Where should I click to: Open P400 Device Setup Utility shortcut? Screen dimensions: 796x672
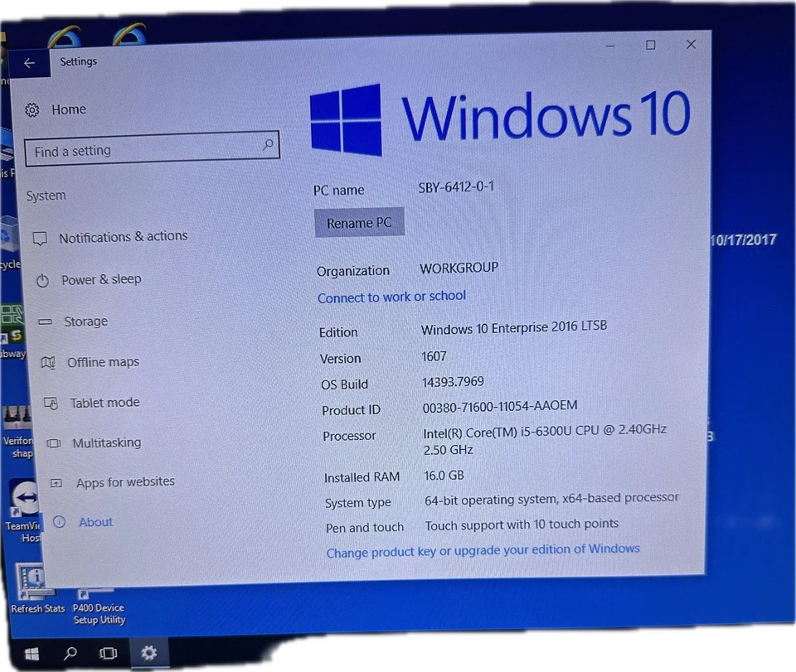(99, 606)
